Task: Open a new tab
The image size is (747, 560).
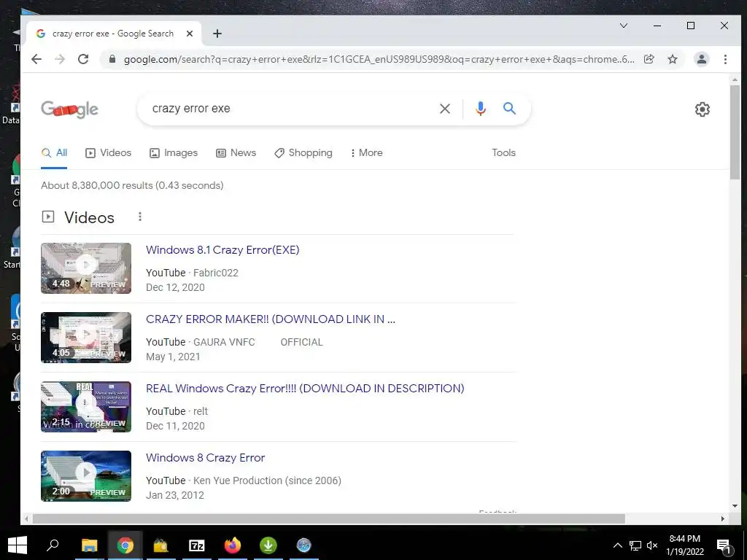Action: [x=217, y=34]
